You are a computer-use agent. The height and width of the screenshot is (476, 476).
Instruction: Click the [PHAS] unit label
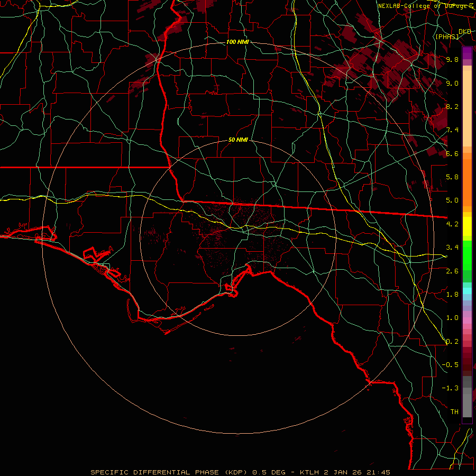pyautogui.click(x=447, y=36)
